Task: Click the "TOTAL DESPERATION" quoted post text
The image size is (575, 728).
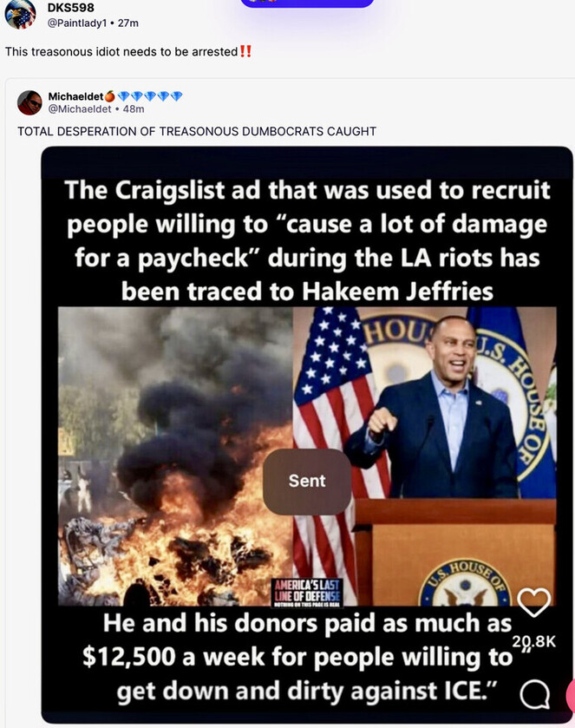Action: [x=197, y=131]
